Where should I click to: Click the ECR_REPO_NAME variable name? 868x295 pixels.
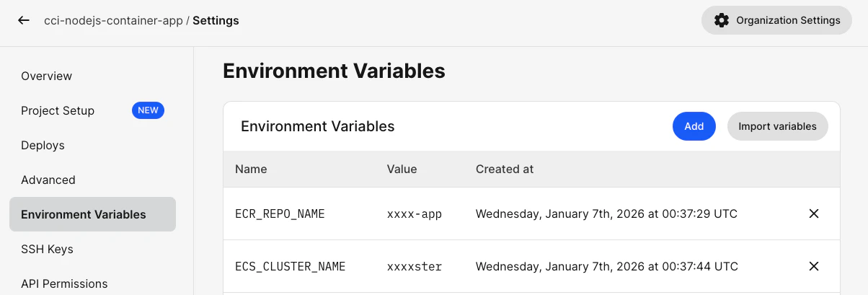280,213
